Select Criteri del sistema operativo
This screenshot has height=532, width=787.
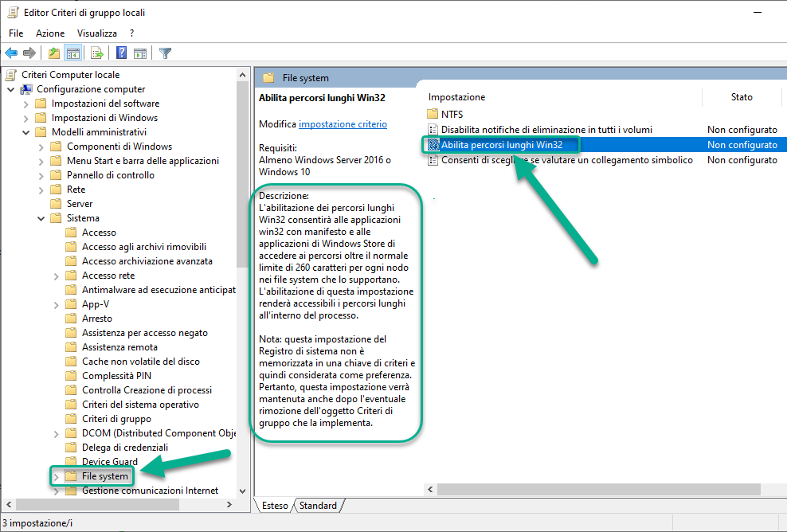click(x=140, y=404)
